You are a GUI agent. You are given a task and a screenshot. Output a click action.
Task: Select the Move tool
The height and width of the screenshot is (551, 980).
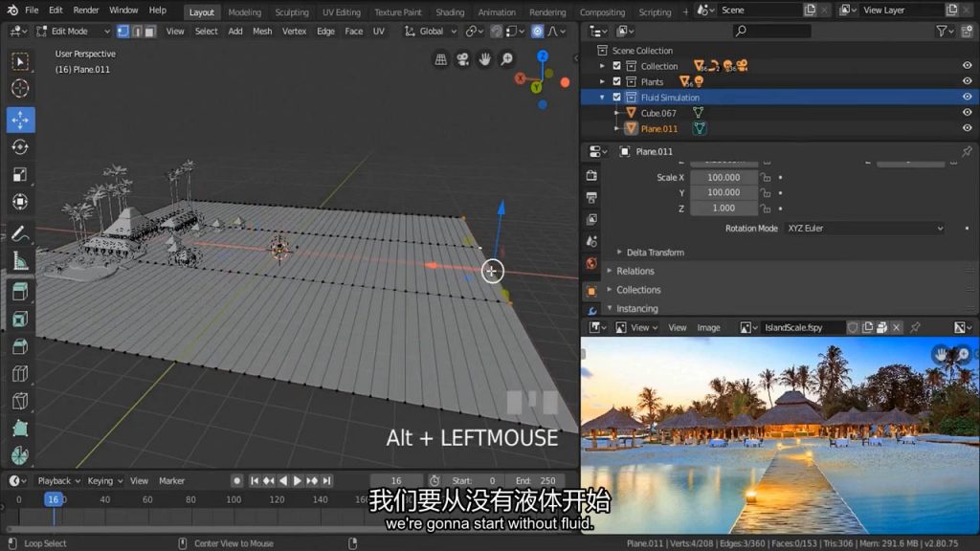[20, 120]
